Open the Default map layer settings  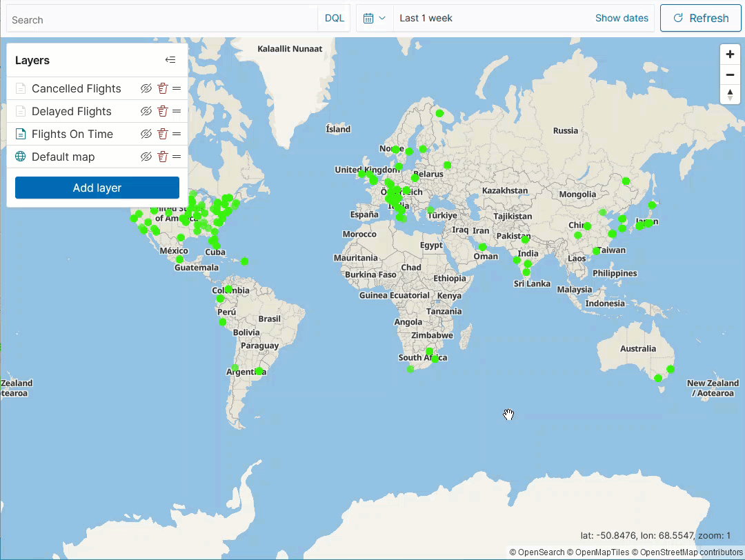(x=63, y=157)
